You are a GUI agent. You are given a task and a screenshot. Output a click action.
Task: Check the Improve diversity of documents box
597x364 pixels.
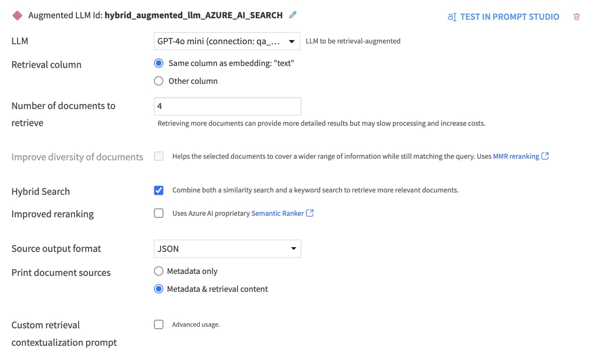[x=159, y=156]
